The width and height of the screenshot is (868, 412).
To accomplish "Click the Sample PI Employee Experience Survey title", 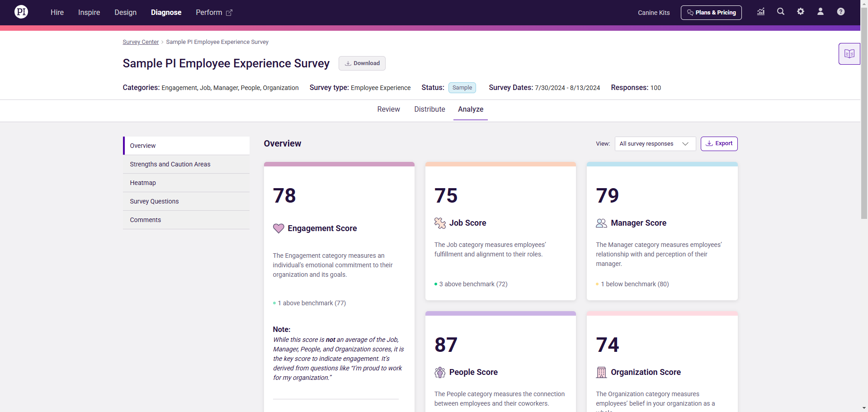I will [226, 63].
